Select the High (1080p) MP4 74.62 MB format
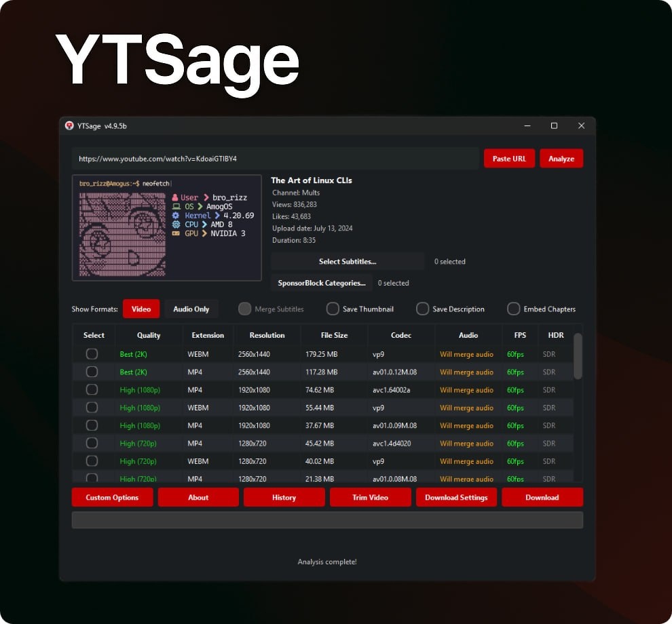The height and width of the screenshot is (624, 672). pyautogui.click(x=92, y=389)
